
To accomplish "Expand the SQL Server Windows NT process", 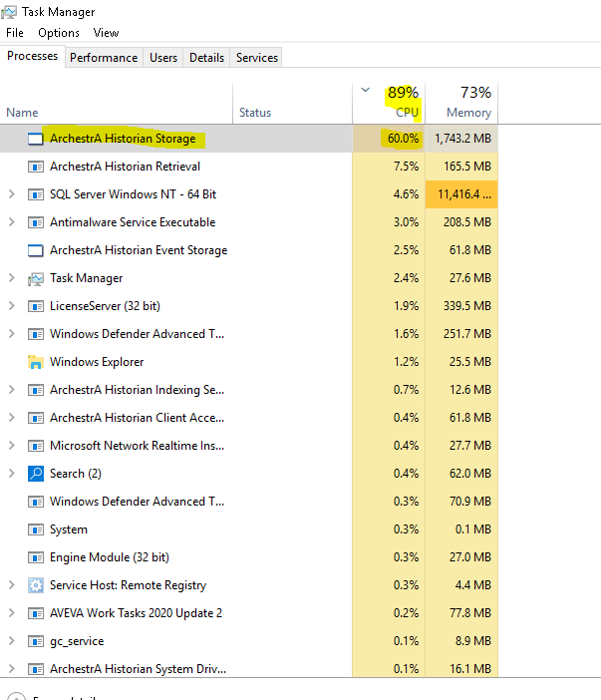I will pyautogui.click(x=12, y=194).
